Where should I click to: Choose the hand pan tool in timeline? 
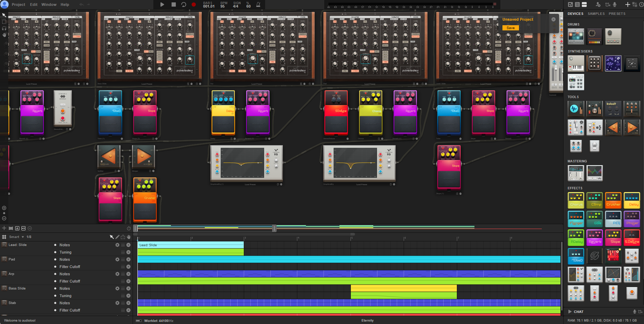129,237
